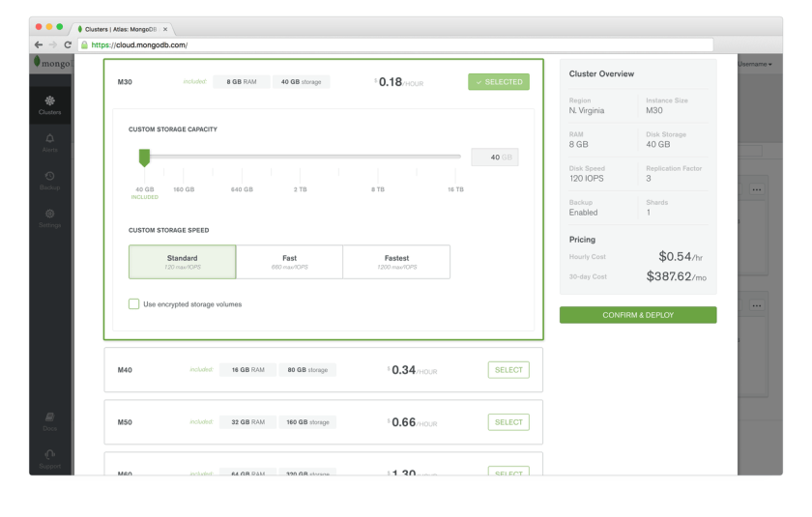Click the 8 GB RAM tag on M30
This screenshot has height=517, width=812.
(242, 82)
